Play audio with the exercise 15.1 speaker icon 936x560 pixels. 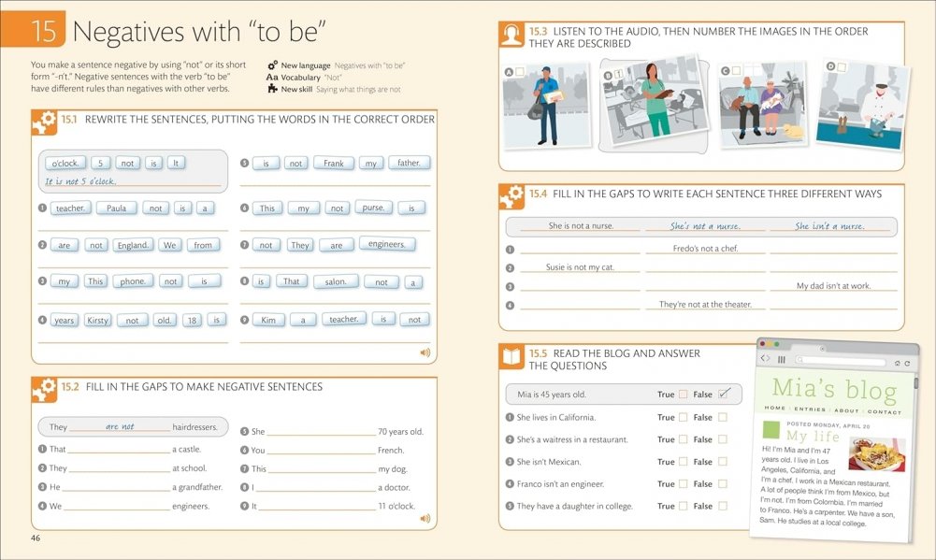pos(425,352)
